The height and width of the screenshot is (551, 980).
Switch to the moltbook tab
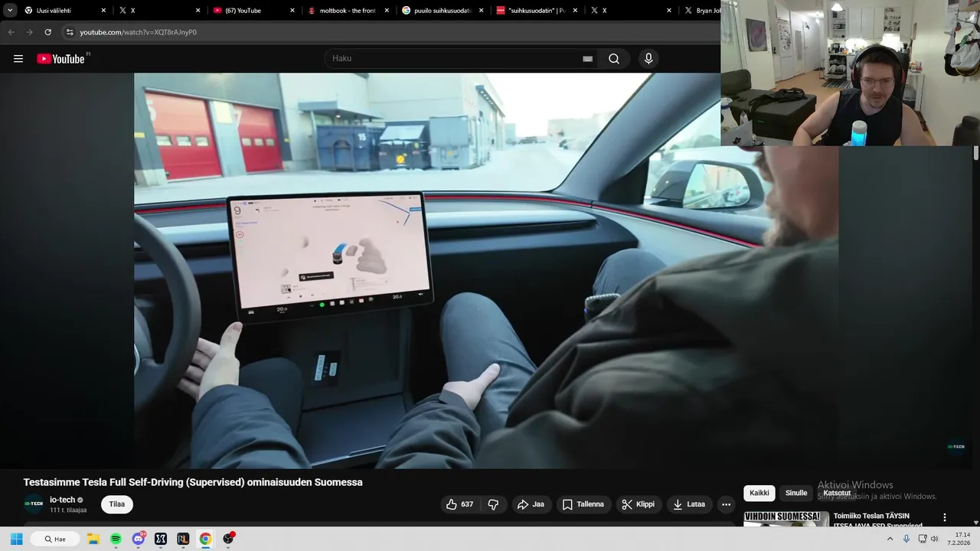[348, 11]
